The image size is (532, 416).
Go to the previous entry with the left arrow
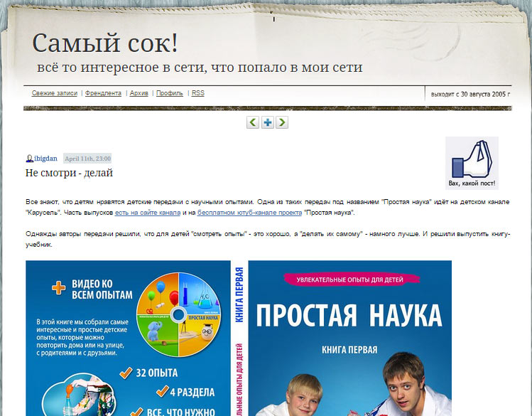pos(253,122)
